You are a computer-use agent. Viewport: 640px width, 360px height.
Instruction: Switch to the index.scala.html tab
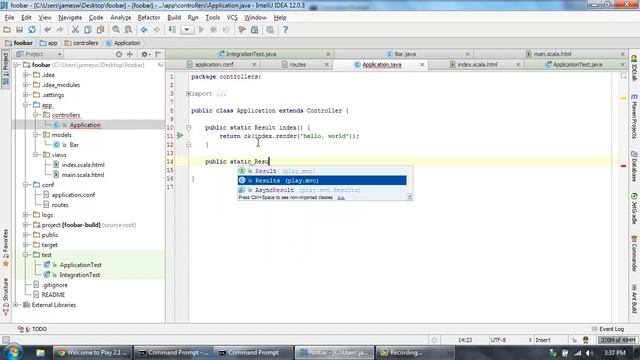pyautogui.click(x=477, y=64)
